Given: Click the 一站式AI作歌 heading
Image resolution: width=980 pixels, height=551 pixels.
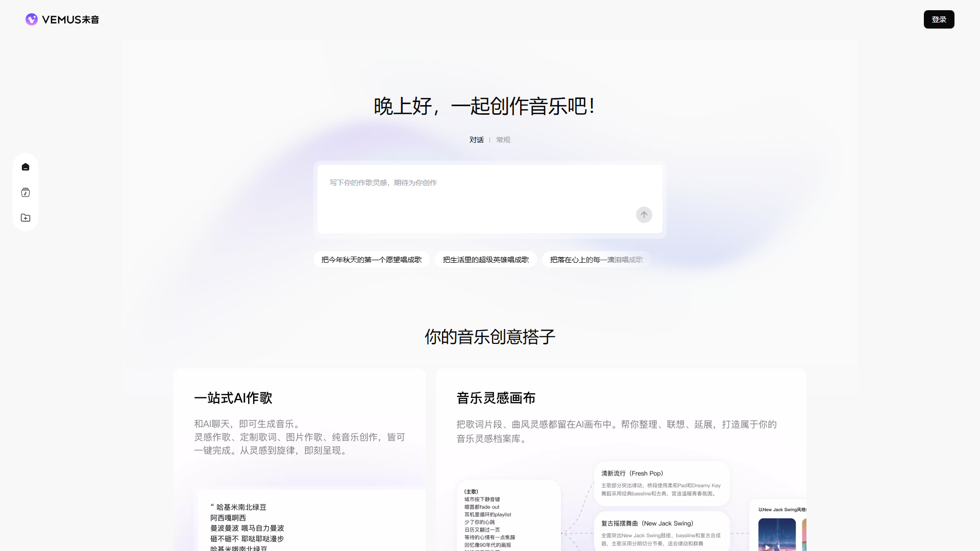Looking at the screenshot, I should pyautogui.click(x=233, y=398).
